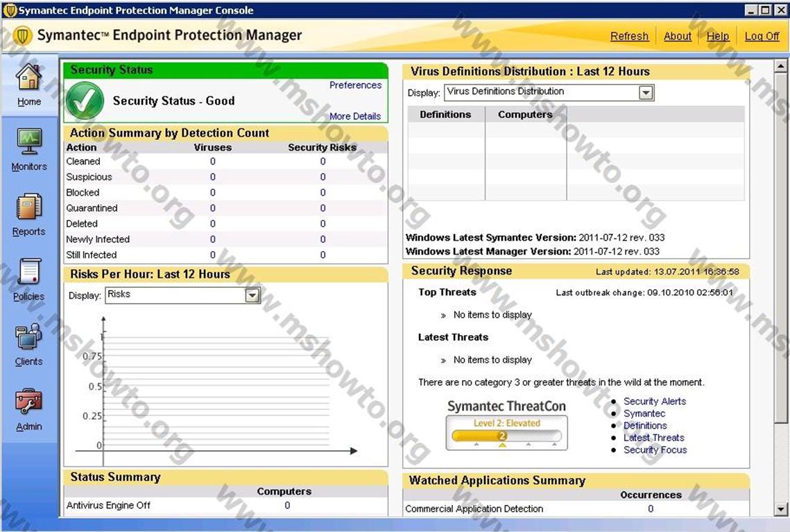Click the "Security Status - Good" text
The image size is (790, 532).
pyautogui.click(x=174, y=101)
